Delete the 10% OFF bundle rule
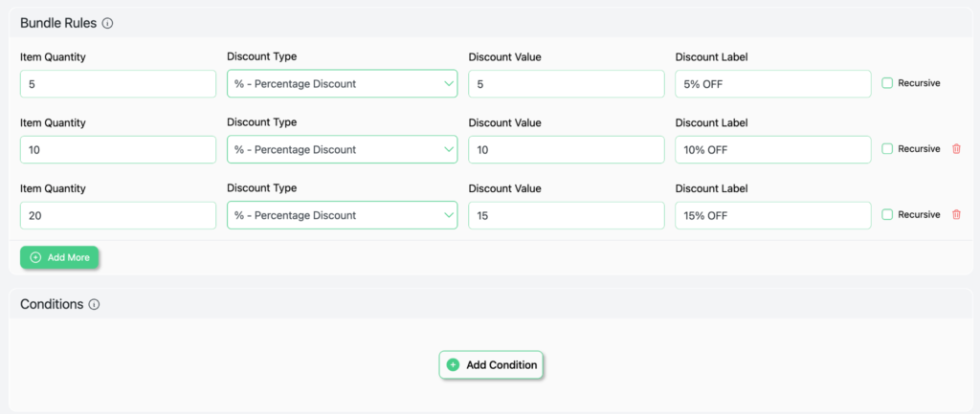980x414 pixels. tap(955, 149)
